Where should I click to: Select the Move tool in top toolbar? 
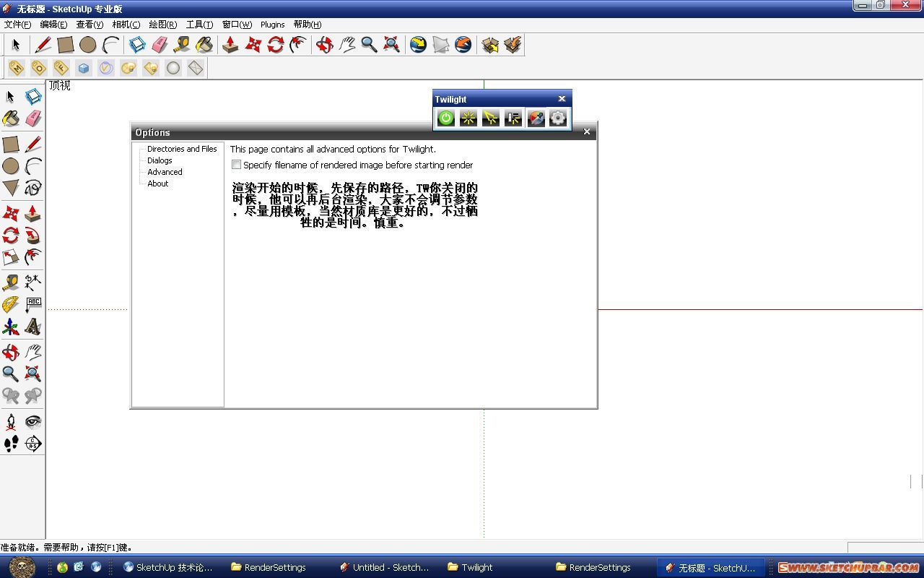click(253, 45)
